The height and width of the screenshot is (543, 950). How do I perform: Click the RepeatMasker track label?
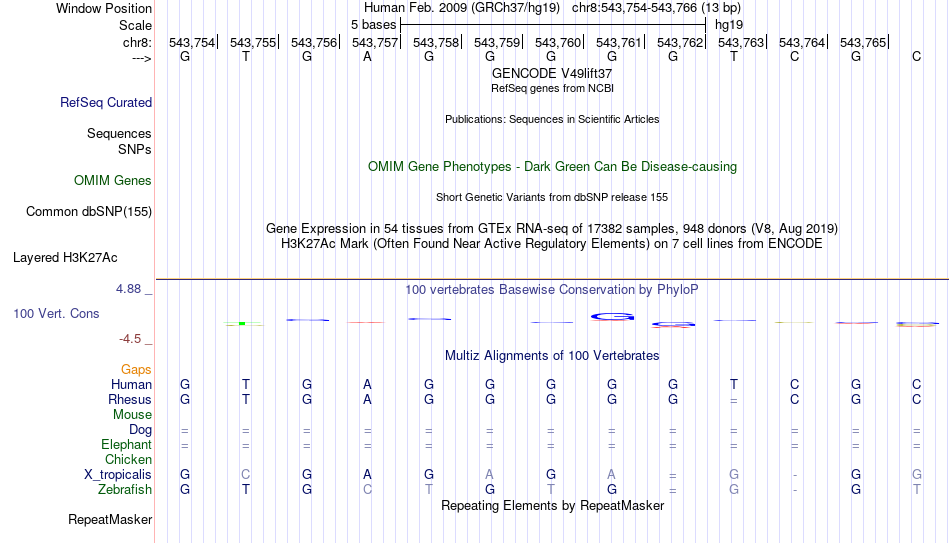coord(110,519)
